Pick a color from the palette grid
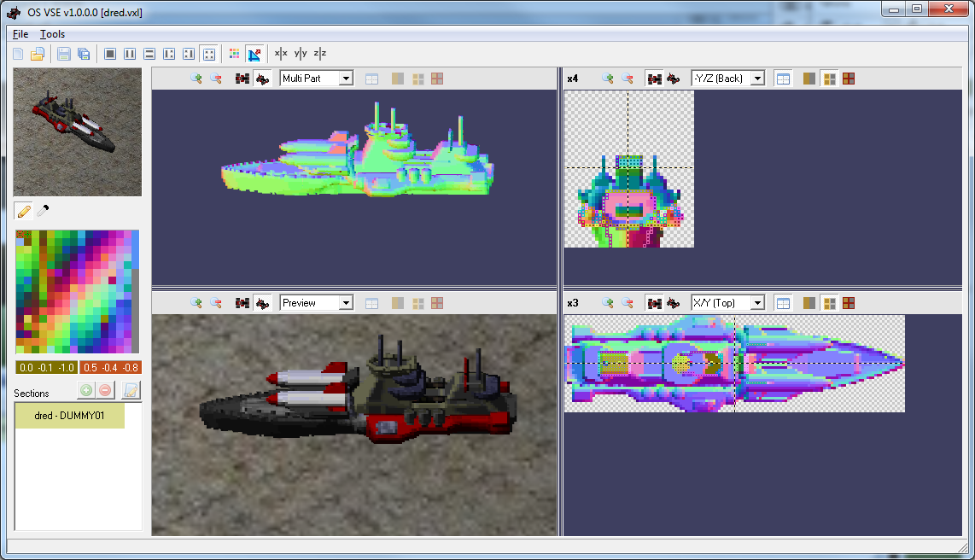Screen dimensions: 975x560 [x=77, y=290]
